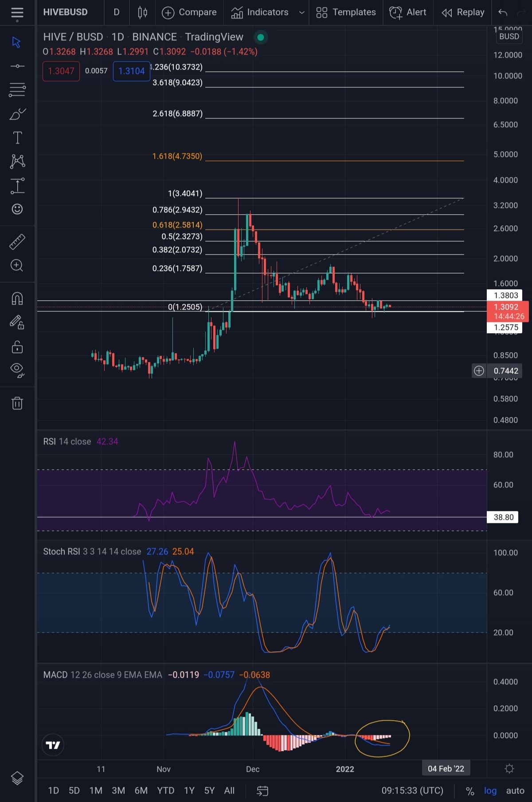Open the HIVEBUSD symbol search

(65, 12)
